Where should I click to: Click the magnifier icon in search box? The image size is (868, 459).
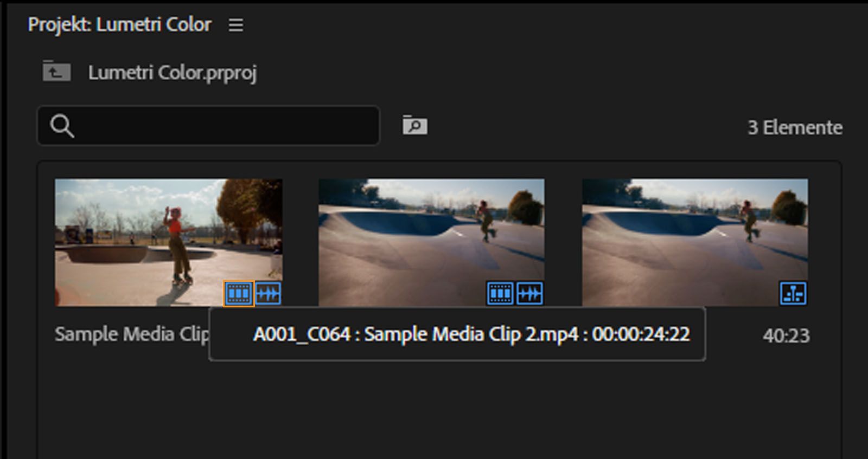pos(62,126)
